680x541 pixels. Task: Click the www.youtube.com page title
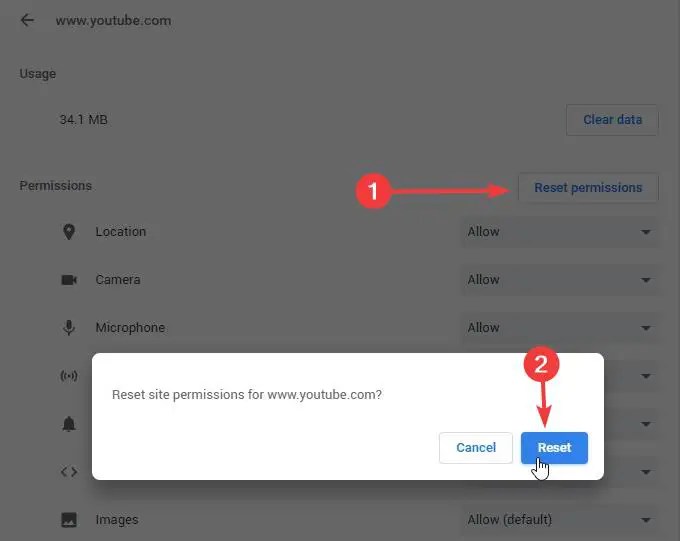(114, 20)
